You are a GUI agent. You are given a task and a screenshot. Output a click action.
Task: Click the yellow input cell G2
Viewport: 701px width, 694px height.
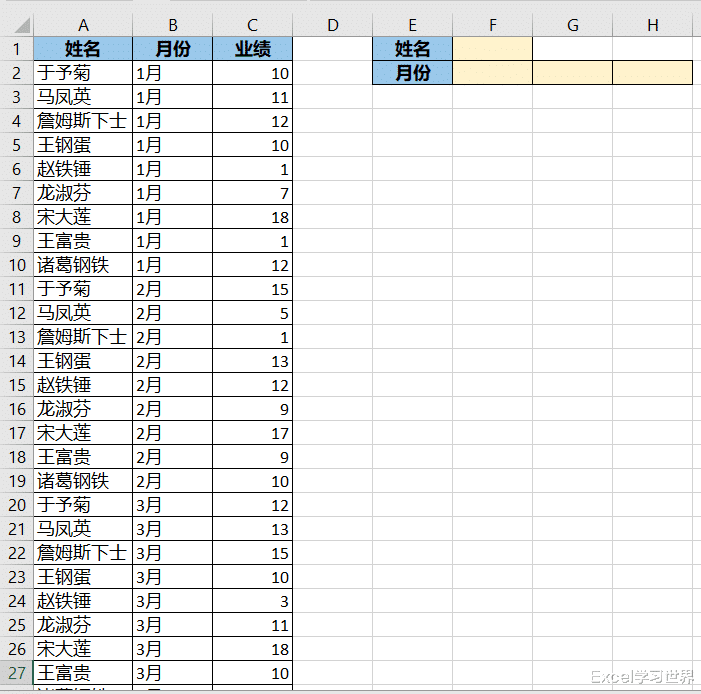point(573,73)
